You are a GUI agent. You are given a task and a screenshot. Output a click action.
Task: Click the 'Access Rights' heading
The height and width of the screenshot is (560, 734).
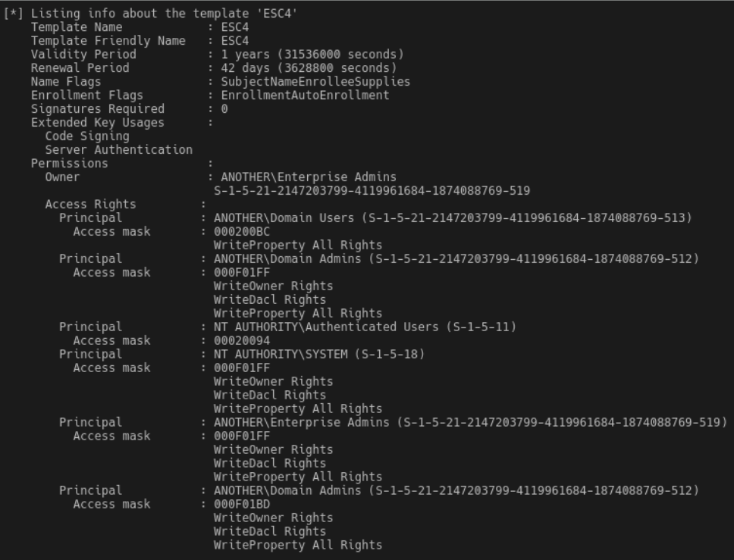point(91,205)
